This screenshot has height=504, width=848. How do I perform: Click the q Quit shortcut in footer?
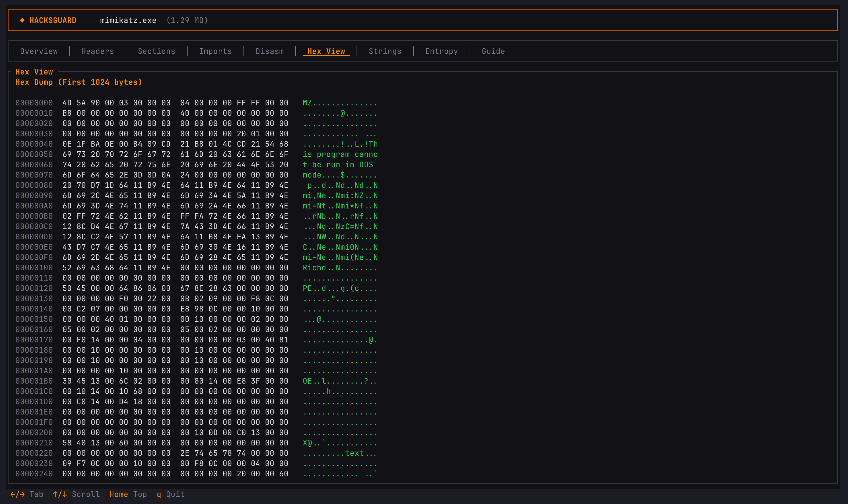[x=170, y=495]
